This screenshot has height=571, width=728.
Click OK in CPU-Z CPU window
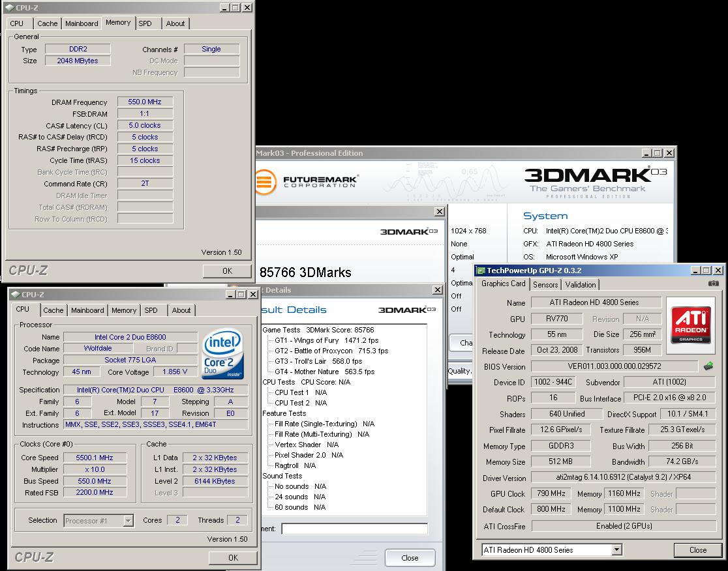click(233, 558)
